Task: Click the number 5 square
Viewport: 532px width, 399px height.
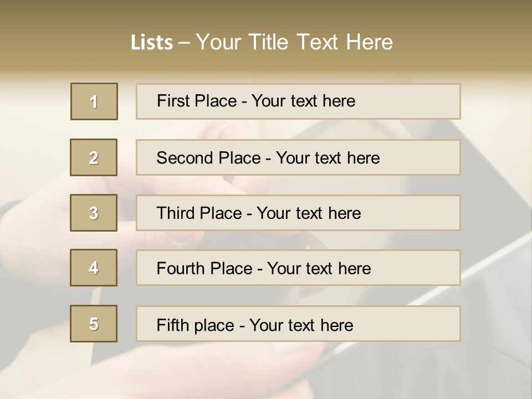Action: [x=94, y=324]
